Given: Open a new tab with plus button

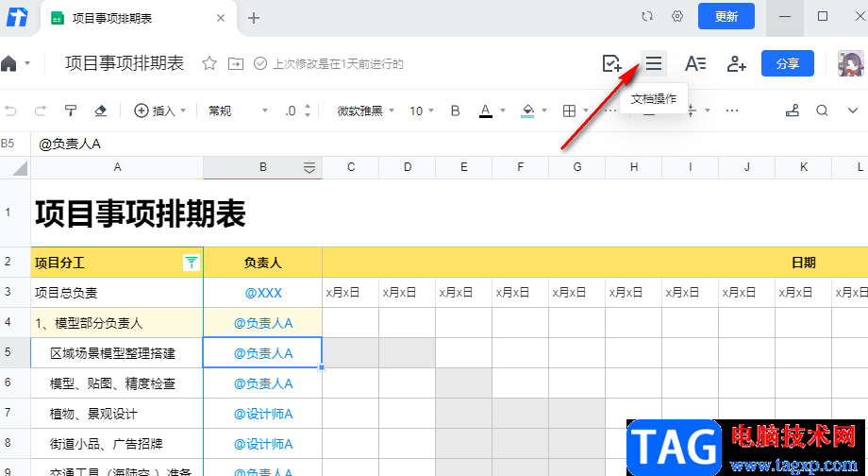Looking at the screenshot, I should tap(254, 18).
